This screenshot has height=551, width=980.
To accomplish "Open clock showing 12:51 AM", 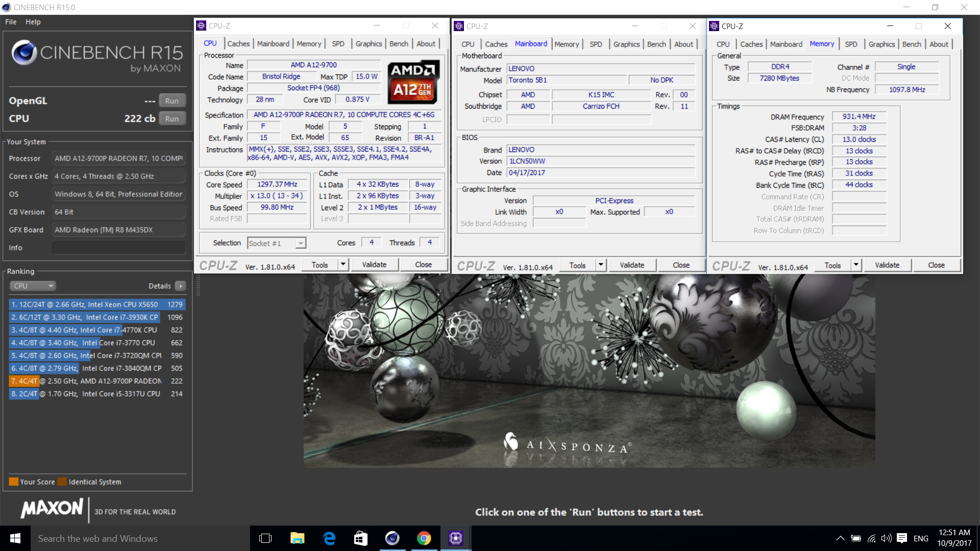I will point(954,538).
